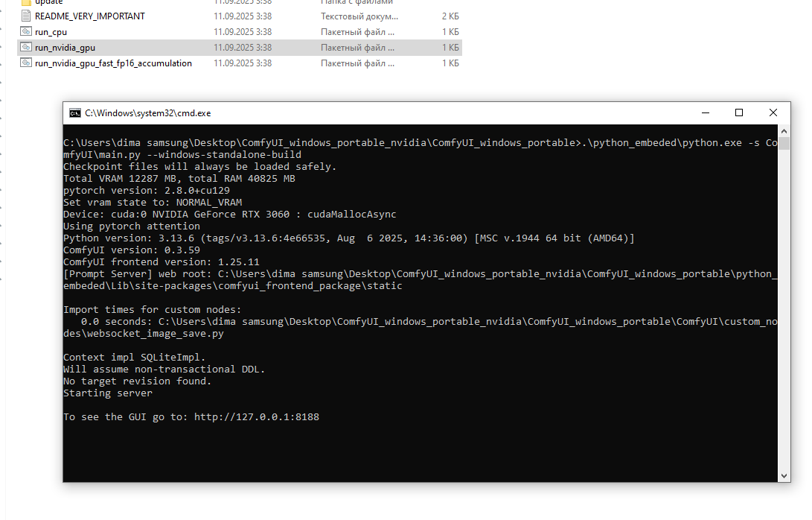Image resolution: width=812 pixels, height=520 pixels.
Task: Click the date cell of run_nvidia_gpu_fast_fp16_accumulation
Action: click(243, 63)
